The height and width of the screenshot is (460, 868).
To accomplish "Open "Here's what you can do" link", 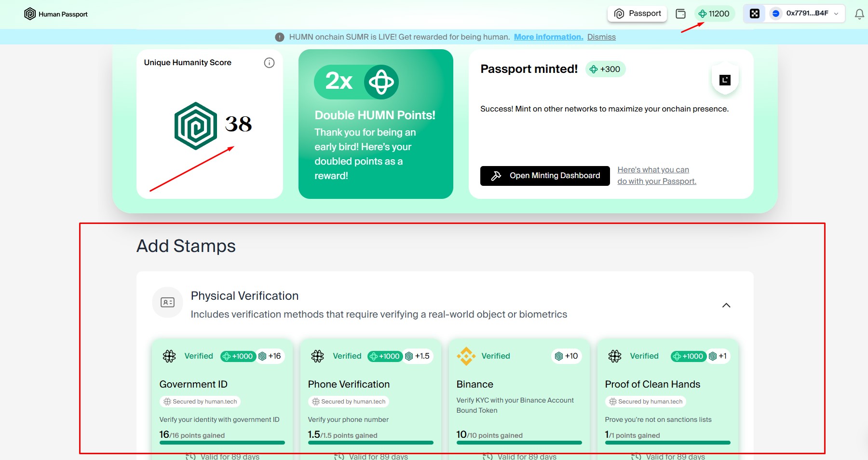I will 656,176.
